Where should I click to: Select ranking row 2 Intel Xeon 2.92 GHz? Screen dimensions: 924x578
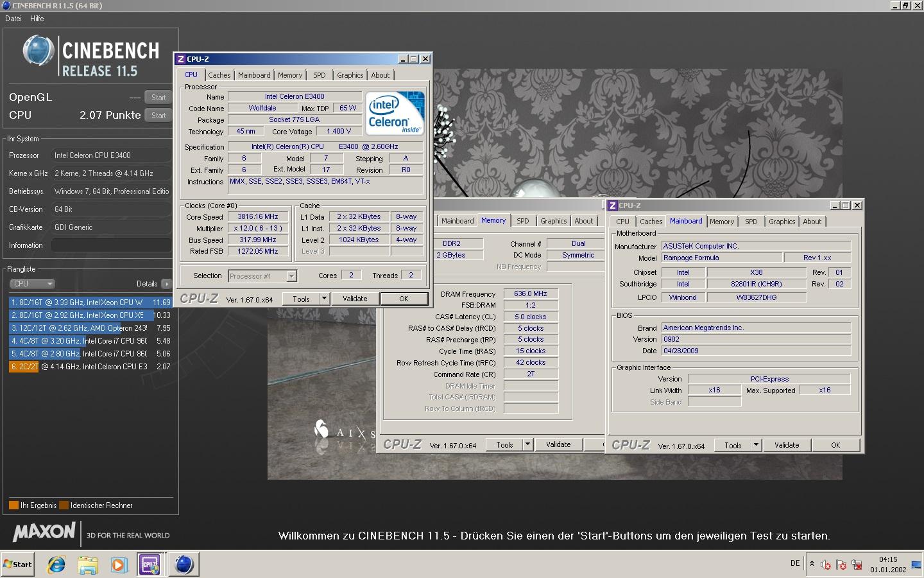tap(90, 315)
